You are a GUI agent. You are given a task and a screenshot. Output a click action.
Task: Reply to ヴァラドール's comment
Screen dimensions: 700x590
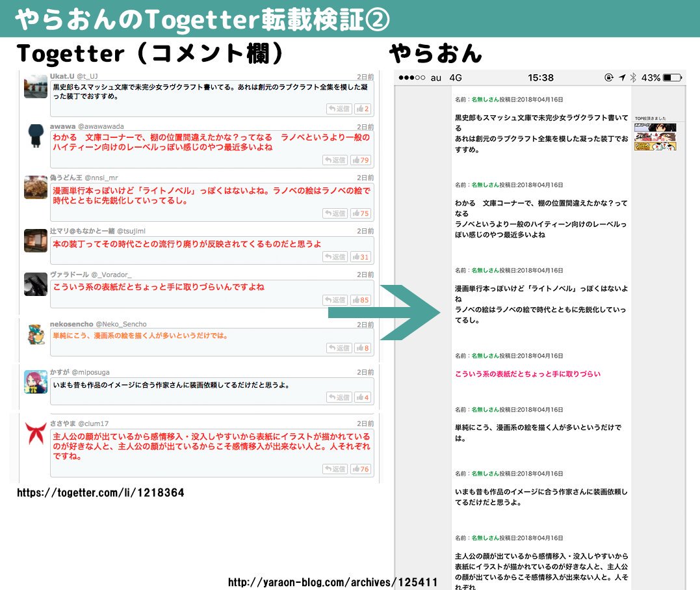click(x=335, y=300)
